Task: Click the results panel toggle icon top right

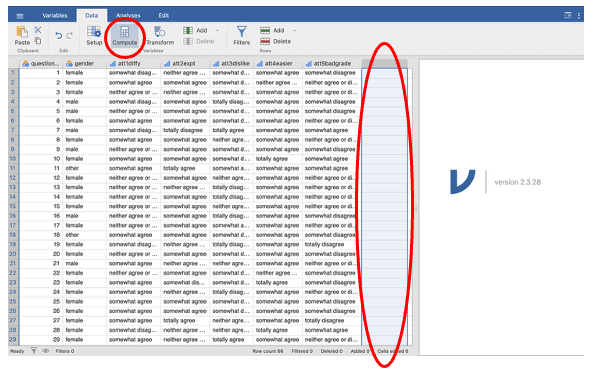Action: pos(568,16)
